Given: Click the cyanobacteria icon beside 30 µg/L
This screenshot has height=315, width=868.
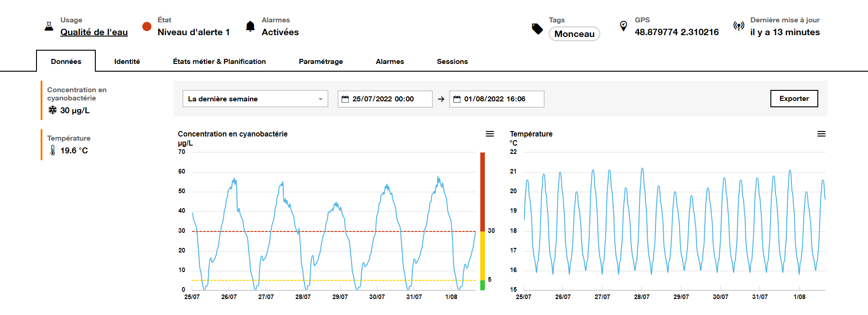Looking at the screenshot, I should click(x=53, y=110).
